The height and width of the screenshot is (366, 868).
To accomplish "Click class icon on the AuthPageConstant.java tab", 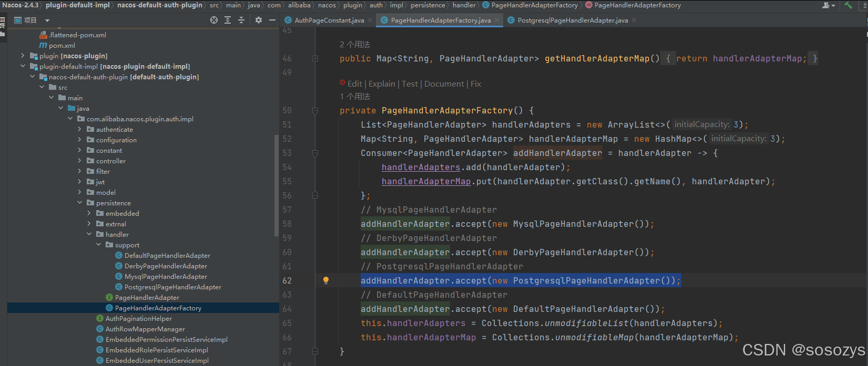I will click(x=288, y=20).
